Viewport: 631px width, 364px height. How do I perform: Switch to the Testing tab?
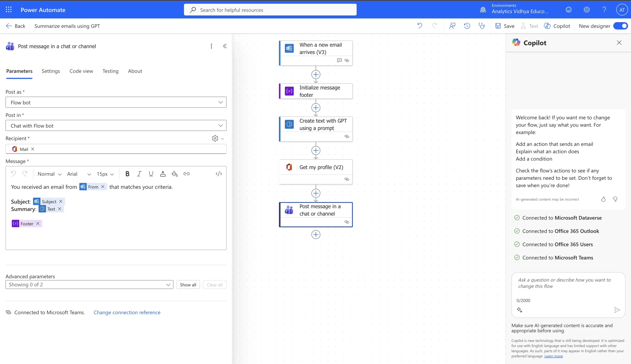[x=110, y=71]
